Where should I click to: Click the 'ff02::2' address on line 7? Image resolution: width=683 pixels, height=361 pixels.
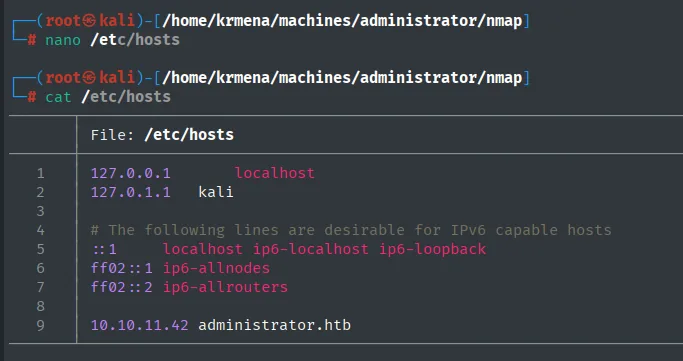(122, 287)
